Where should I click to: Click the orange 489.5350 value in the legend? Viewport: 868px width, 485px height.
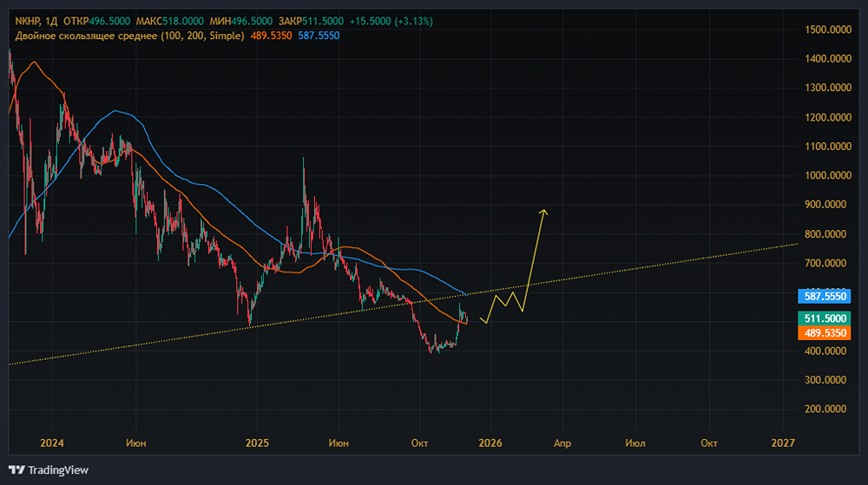268,36
